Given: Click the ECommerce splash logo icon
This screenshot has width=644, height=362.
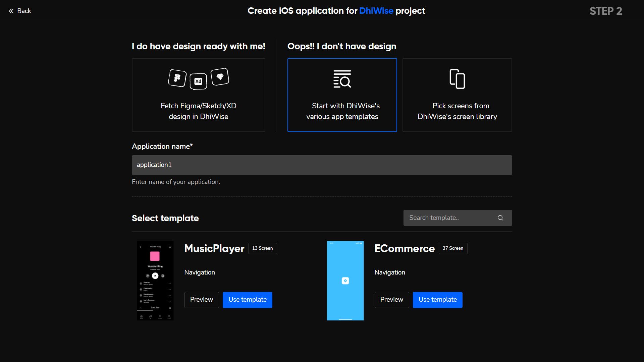Looking at the screenshot, I should pyautogui.click(x=345, y=281).
